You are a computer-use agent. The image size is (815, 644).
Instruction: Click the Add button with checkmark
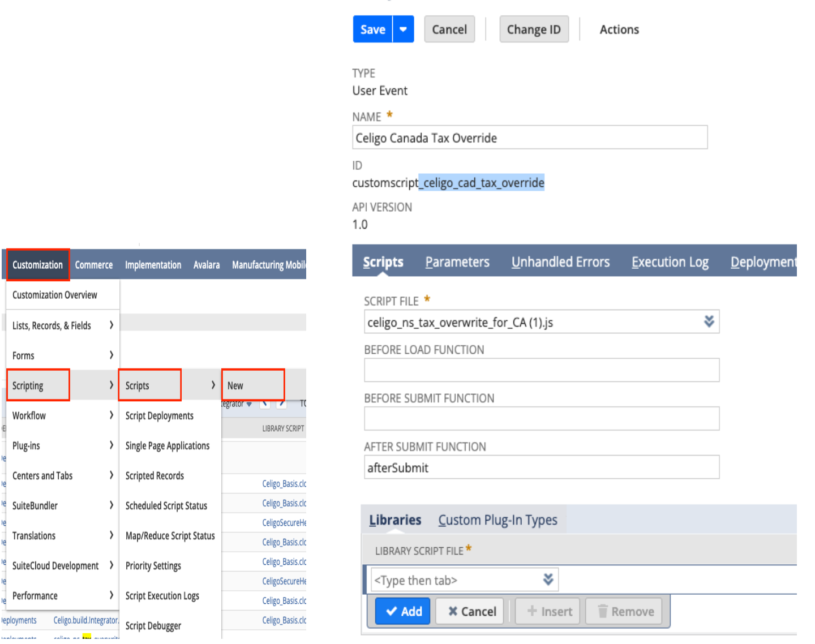(x=403, y=611)
